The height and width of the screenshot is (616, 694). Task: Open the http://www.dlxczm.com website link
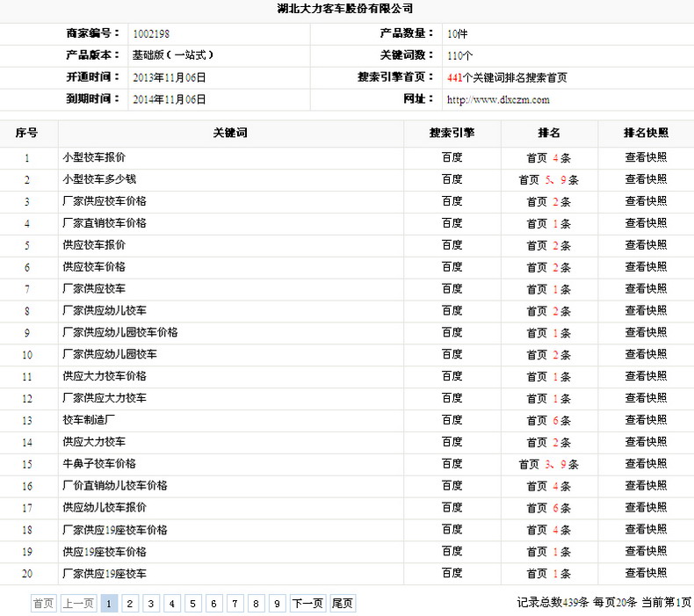tap(498, 99)
